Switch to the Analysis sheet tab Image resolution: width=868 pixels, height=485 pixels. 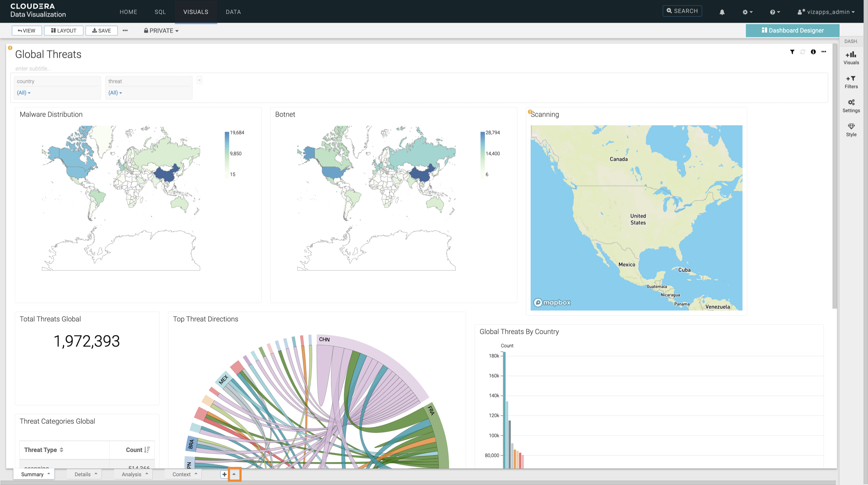[132, 474]
